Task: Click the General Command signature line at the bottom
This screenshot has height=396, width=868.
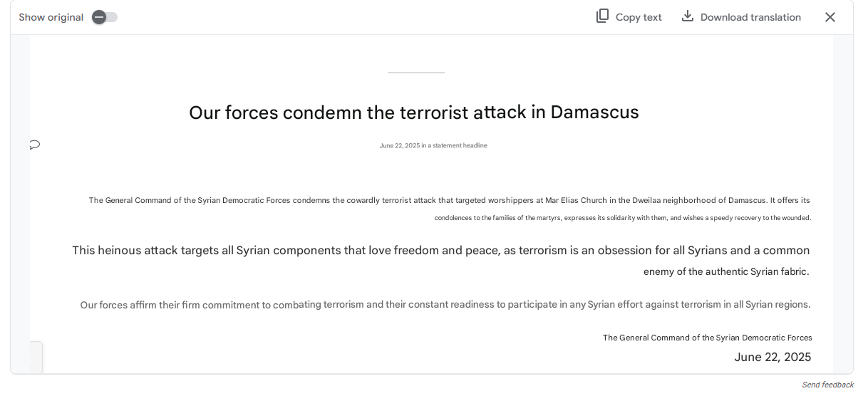Action: pos(708,338)
